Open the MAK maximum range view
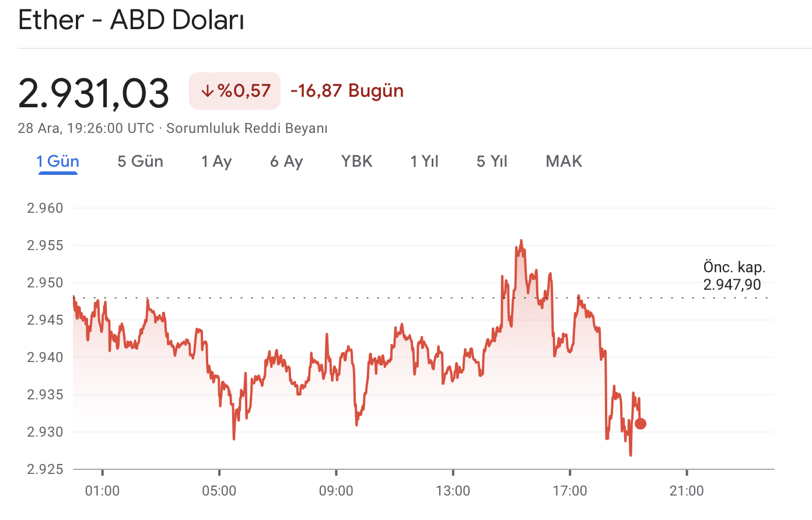This screenshot has width=812, height=520. pos(563,161)
